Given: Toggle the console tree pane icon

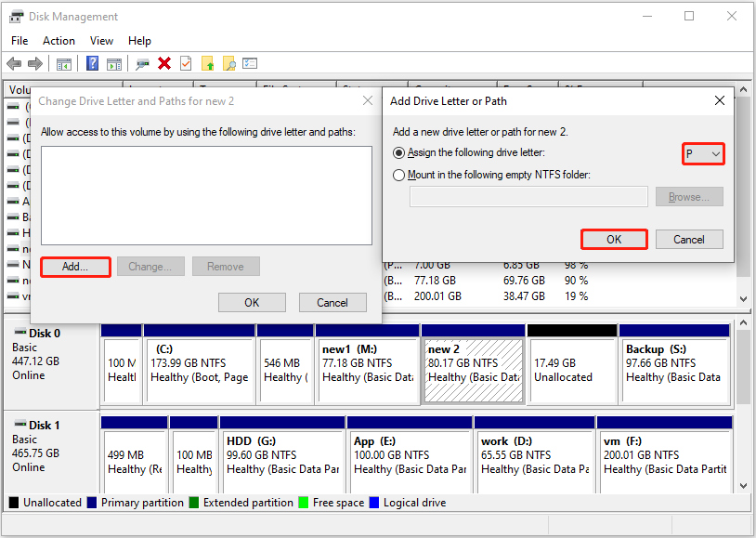Looking at the screenshot, I should click(65, 63).
